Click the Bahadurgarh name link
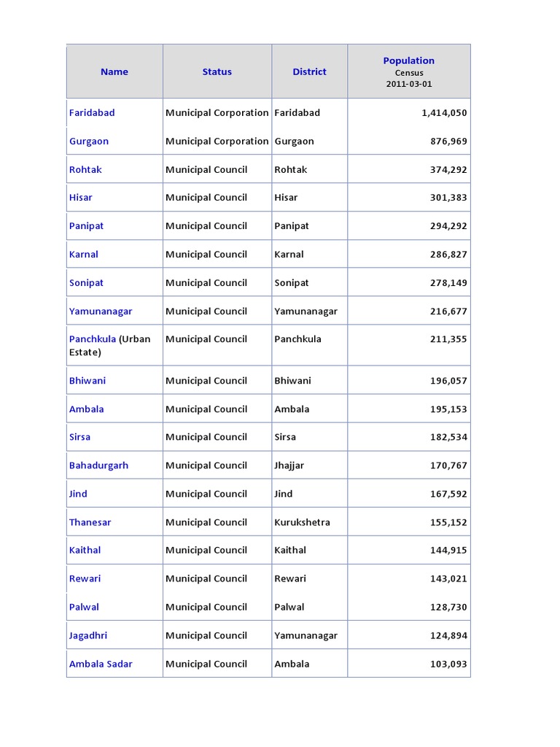560x747 pixels. (x=98, y=466)
